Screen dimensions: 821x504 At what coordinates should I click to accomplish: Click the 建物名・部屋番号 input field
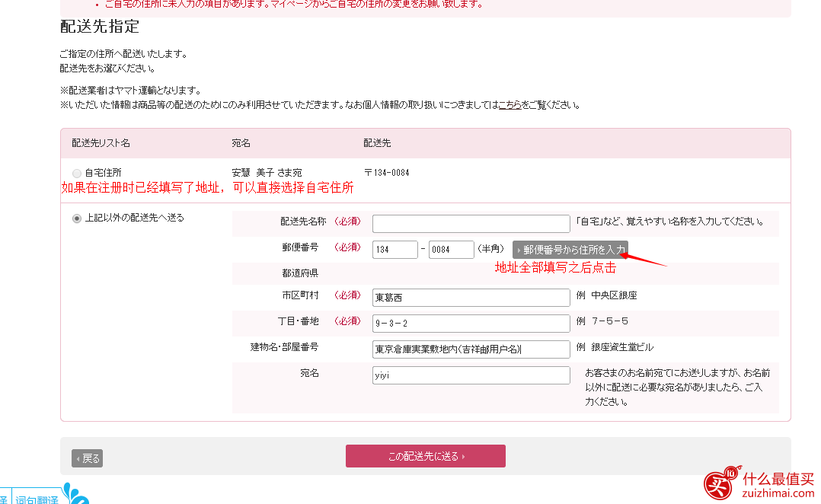click(471, 349)
